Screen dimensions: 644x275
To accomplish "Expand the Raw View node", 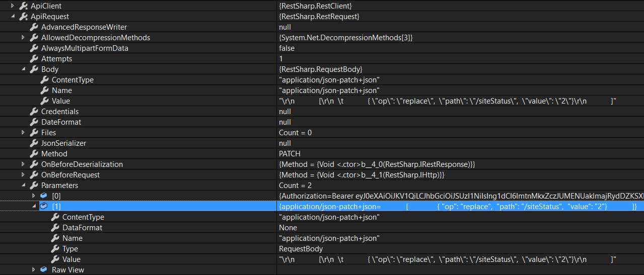I will (x=34, y=270).
